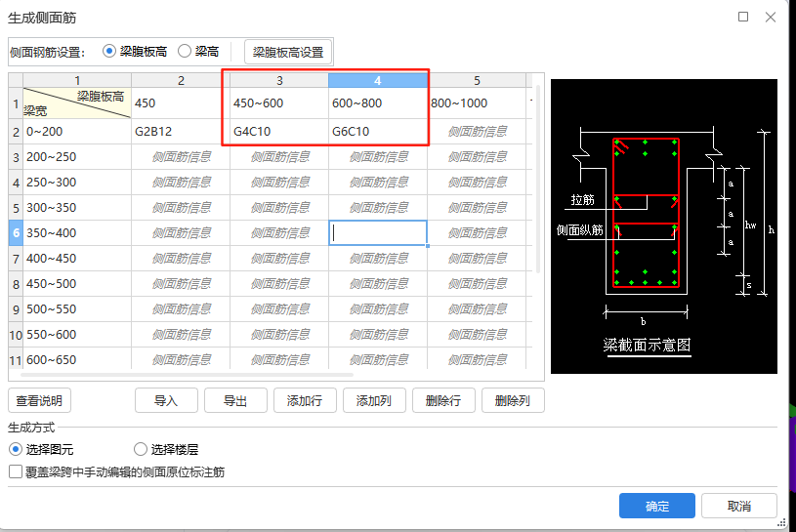
Task: Click the 400~450 beam width cell
Action: 77,258
